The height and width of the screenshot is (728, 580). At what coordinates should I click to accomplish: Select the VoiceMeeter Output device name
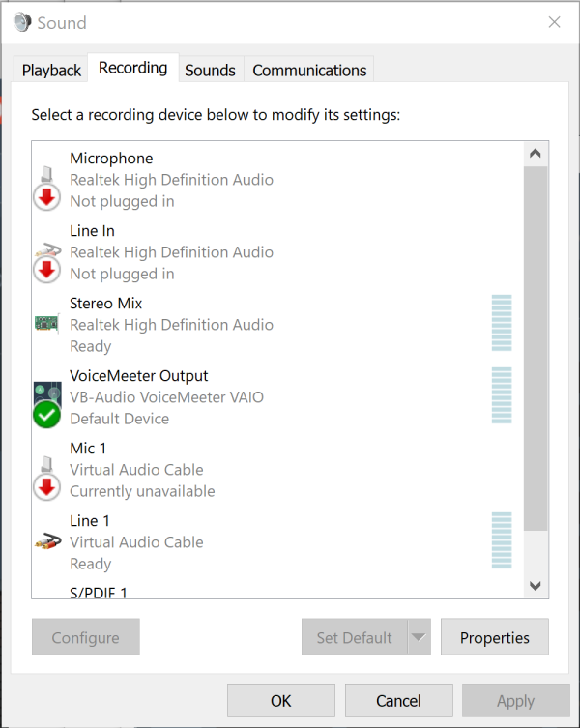(139, 376)
